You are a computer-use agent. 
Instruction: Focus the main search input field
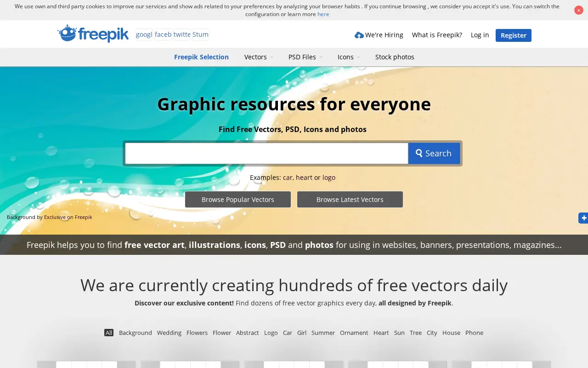(x=266, y=153)
